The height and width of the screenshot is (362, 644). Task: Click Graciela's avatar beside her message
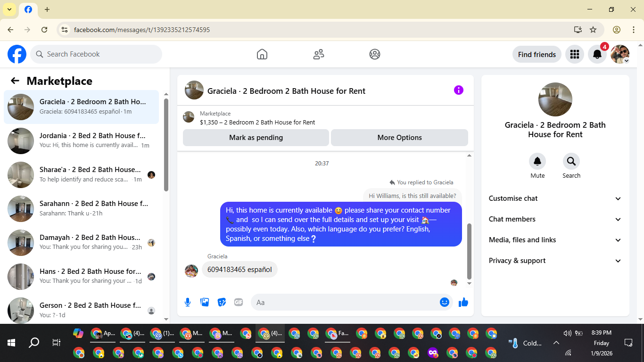(191, 271)
